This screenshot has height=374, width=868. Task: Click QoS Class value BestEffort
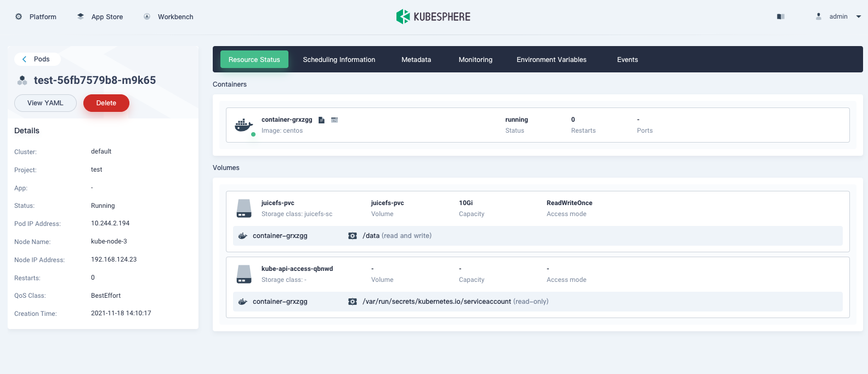pyautogui.click(x=106, y=296)
